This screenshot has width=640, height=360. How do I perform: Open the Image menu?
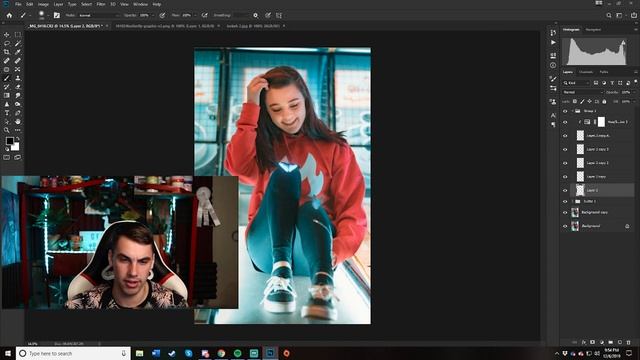(43, 4)
